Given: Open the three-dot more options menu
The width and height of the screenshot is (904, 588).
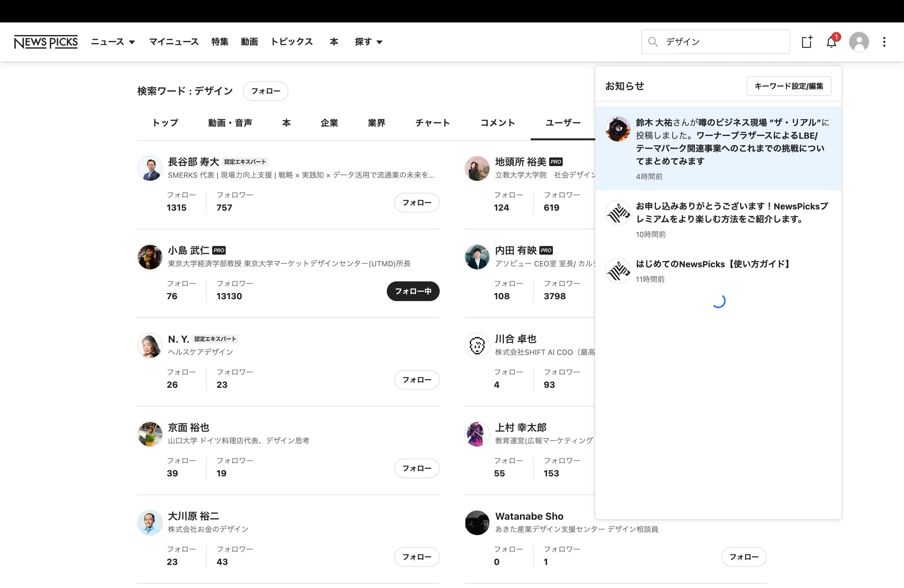Looking at the screenshot, I should [884, 42].
